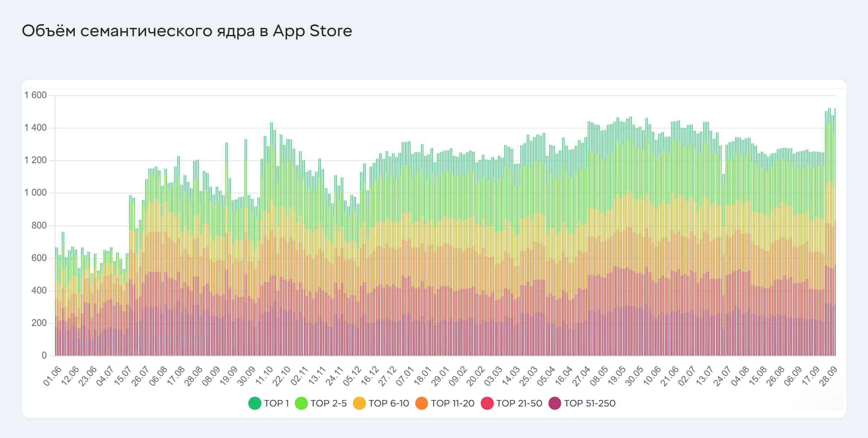Click the 11.10 date axis label
868x438 pixels.
pyautogui.click(x=264, y=376)
